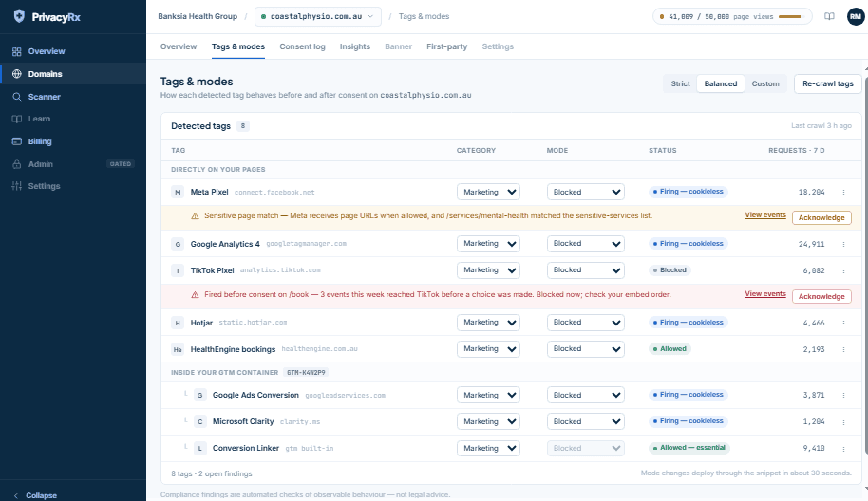Viewport: 868px width, 501px height.
Task: Open mode dropdown for Google Ads Conversion
Action: tap(586, 395)
